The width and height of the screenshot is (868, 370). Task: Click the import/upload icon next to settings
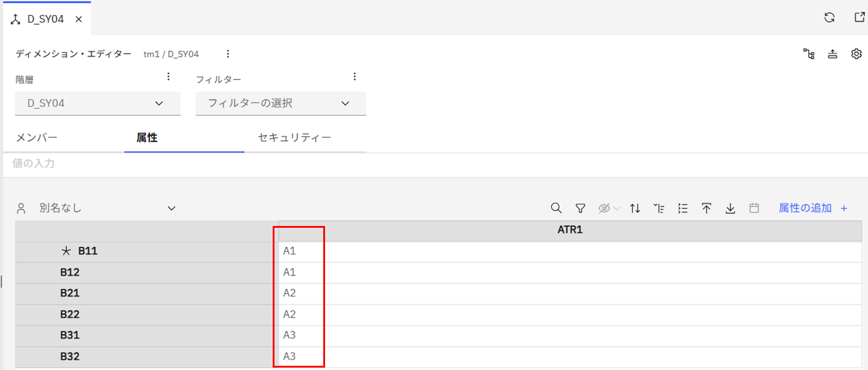(x=832, y=54)
